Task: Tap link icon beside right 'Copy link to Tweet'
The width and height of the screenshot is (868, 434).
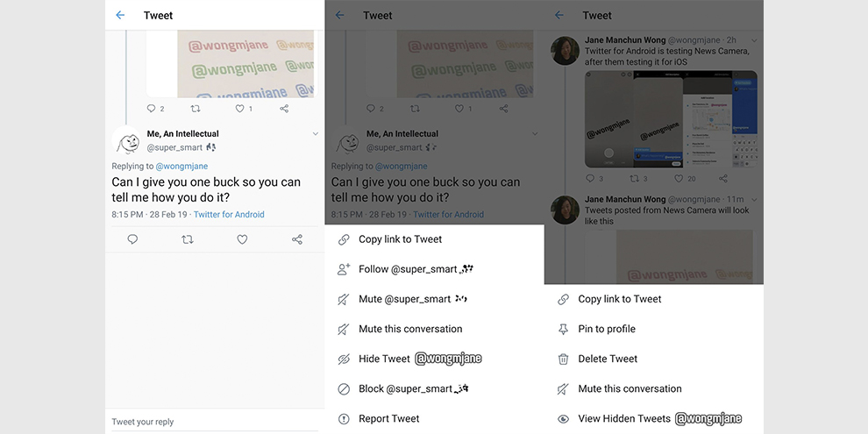Action: tap(563, 300)
